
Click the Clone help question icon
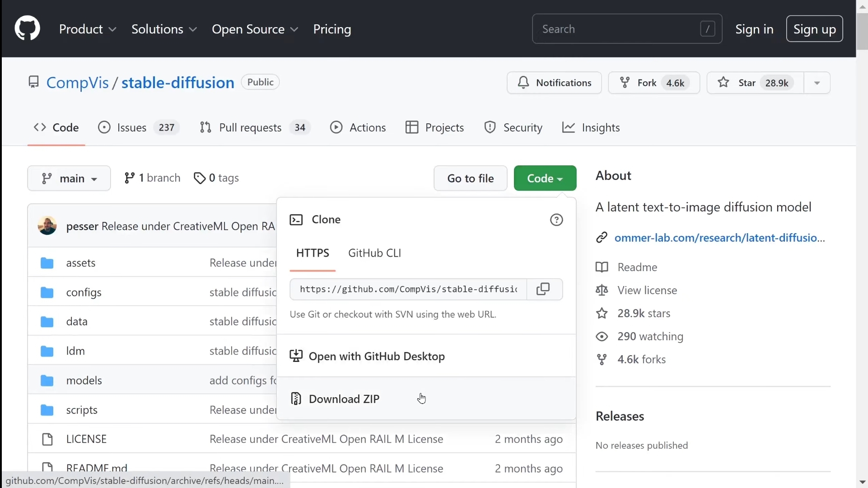[x=556, y=220]
